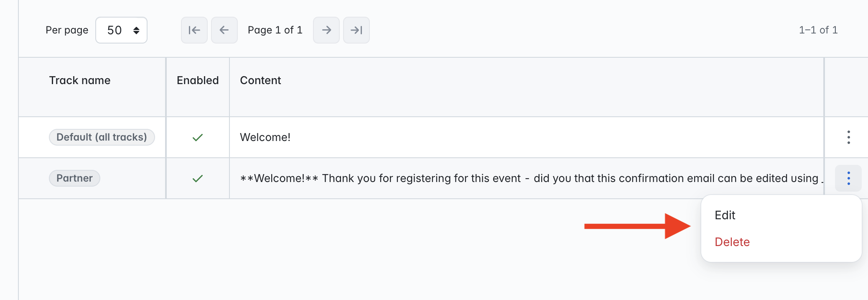Image resolution: width=868 pixels, height=300 pixels.
Task: Click the 1–1 of 1 count
Action: coord(818,30)
